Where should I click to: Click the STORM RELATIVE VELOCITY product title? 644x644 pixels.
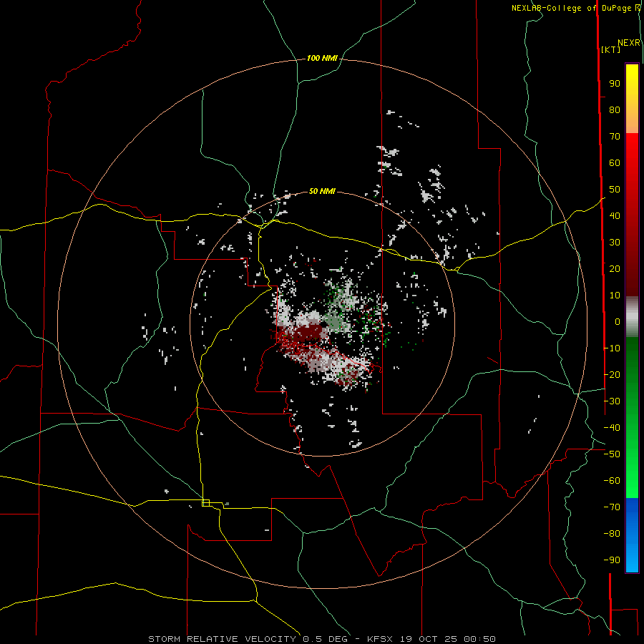coord(222,639)
